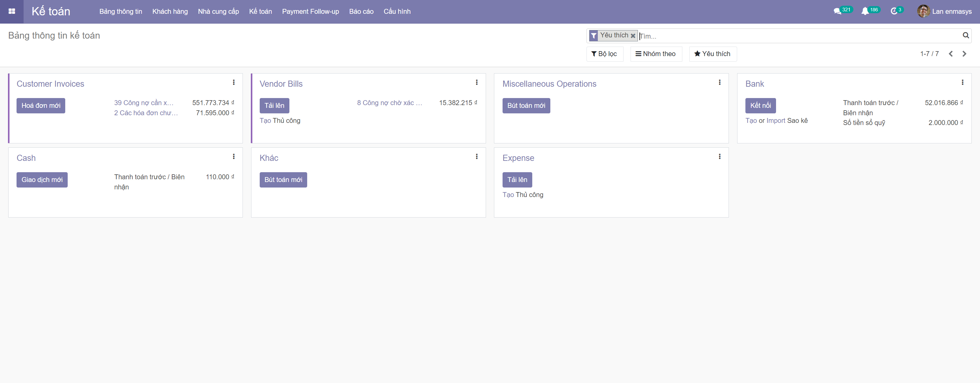Open the Bank card three-dot menu
Screen dimensions: 980x383
(x=963, y=82)
